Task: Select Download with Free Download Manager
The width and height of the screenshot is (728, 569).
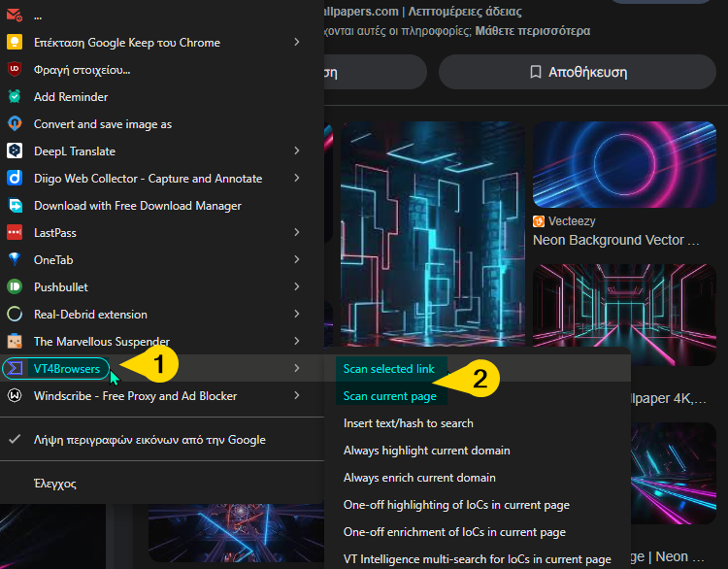Action: (162, 205)
